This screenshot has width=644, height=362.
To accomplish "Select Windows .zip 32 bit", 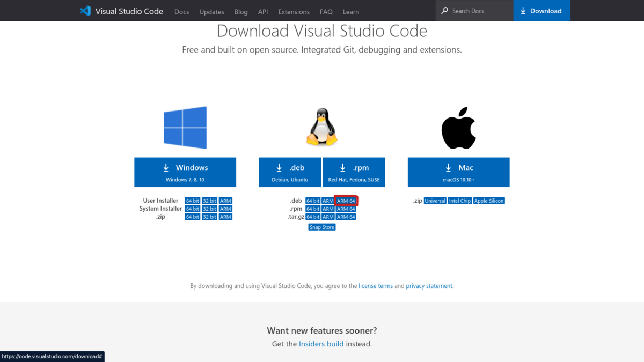I will [209, 217].
